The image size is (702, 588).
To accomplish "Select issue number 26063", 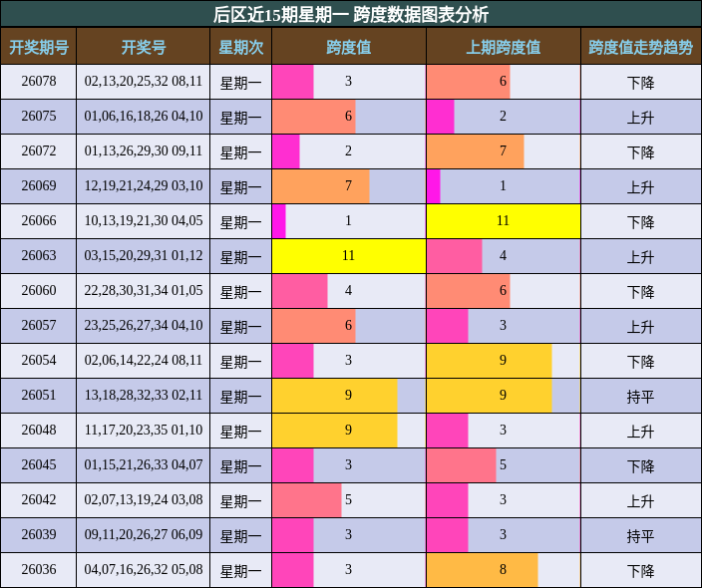I will [39, 255].
